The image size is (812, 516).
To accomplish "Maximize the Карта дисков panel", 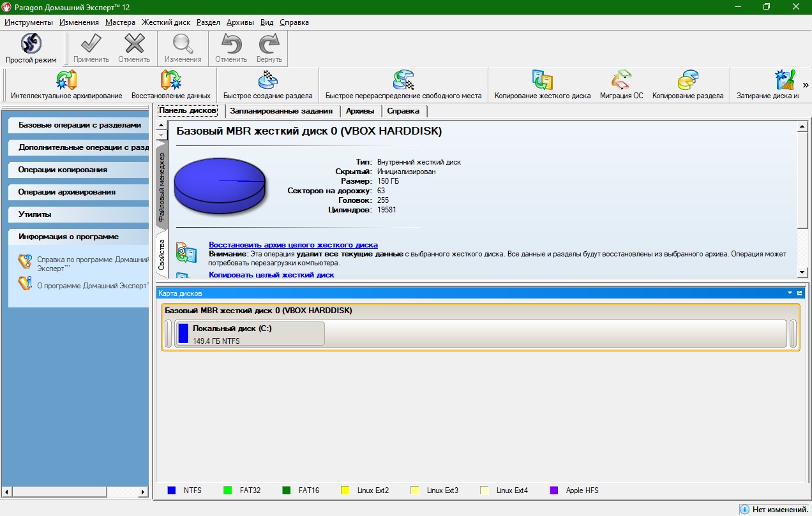I will tap(799, 293).
